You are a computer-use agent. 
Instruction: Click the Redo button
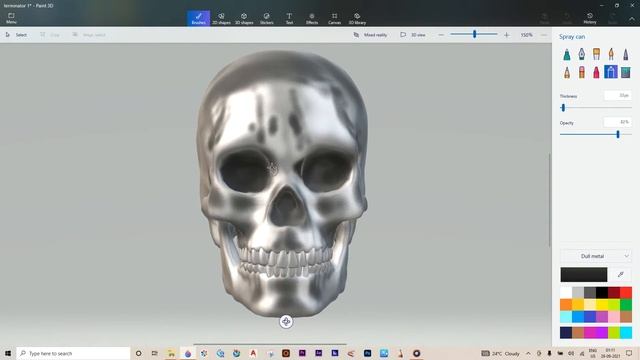coord(613,18)
